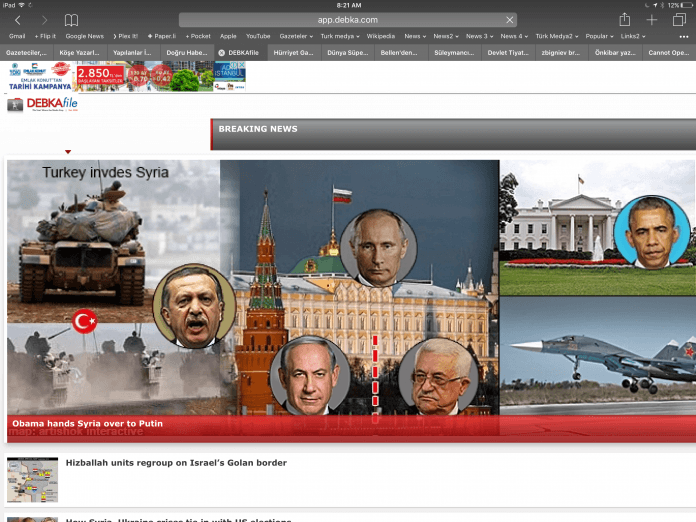
Task: Expand Türk Medya2 bookmarks folder
Action: pos(557,36)
